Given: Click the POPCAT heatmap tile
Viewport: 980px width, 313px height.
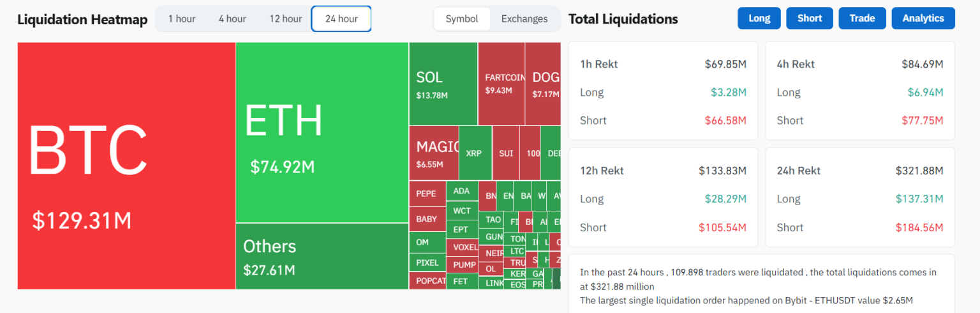Looking at the screenshot, I should point(427,281).
